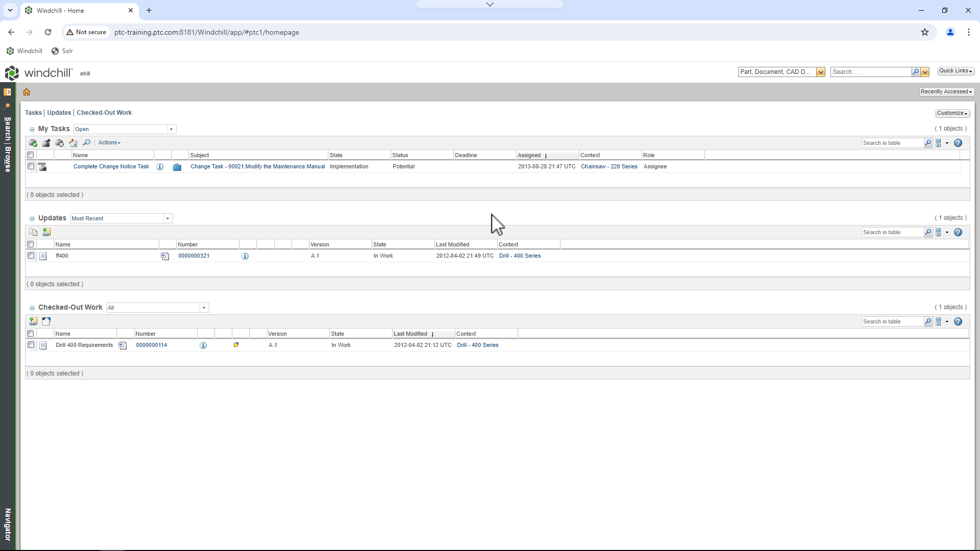Check select-all box in Checked-Out Work table

click(31, 334)
